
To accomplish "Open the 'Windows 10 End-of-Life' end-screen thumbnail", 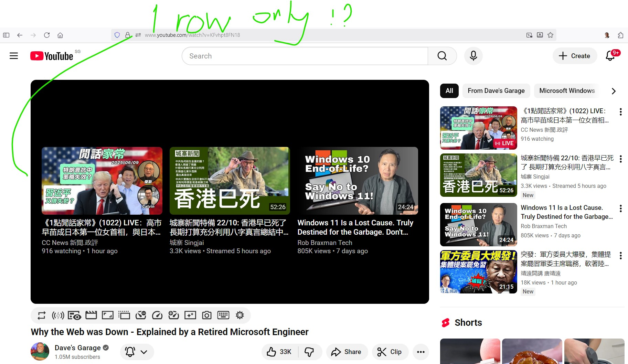I will click(x=358, y=181).
